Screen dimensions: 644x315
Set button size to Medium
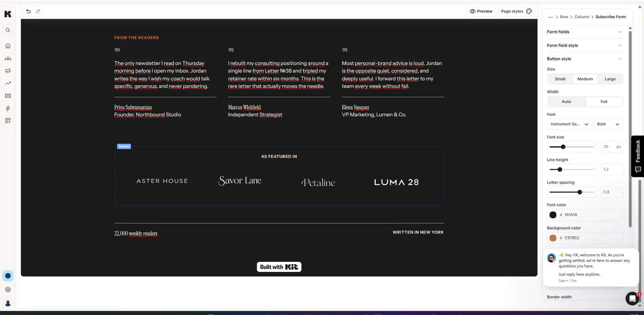(x=585, y=79)
